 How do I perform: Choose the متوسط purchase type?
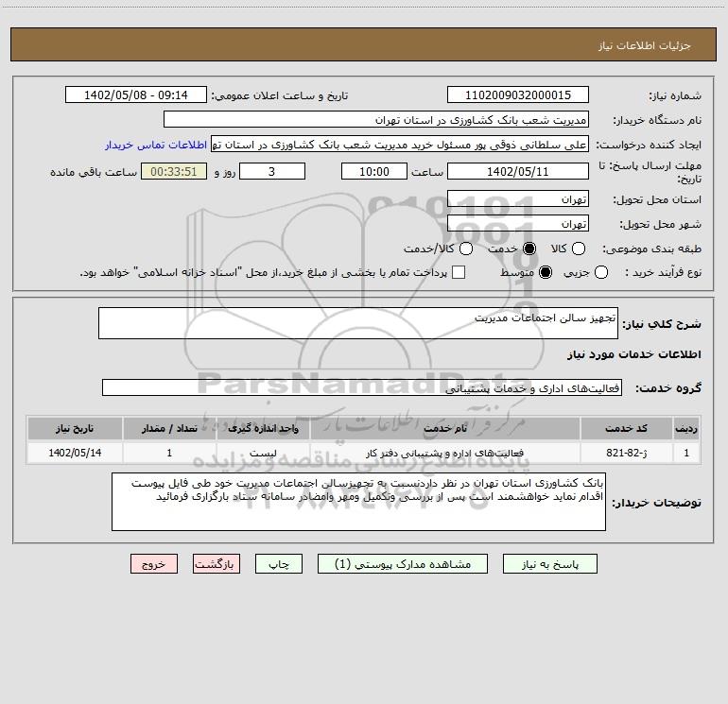(546, 272)
